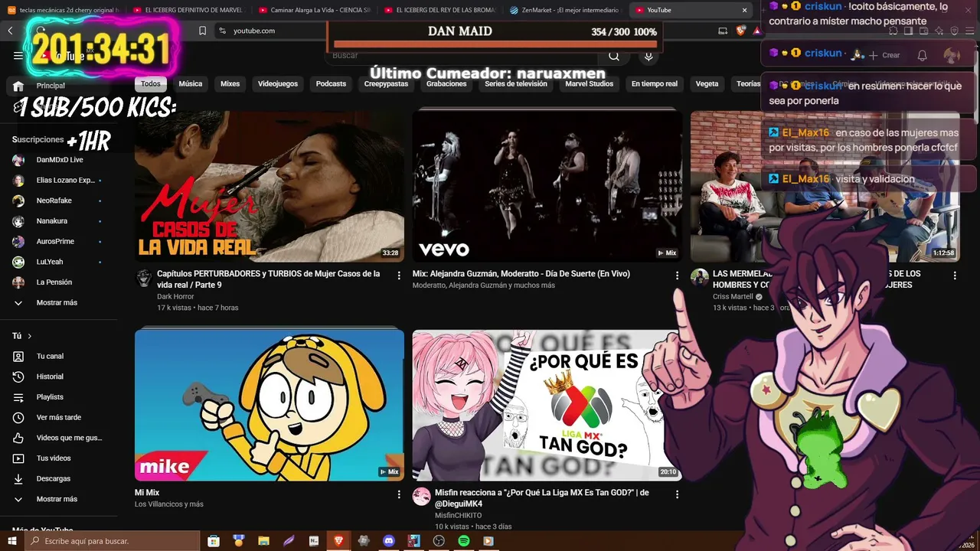Select the Mixes filter chip
The height and width of the screenshot is (551, 980).
(230, 84)
